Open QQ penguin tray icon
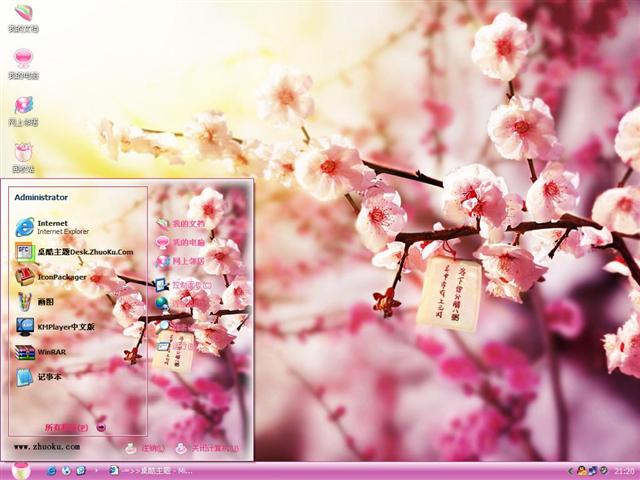640x480 pixels. [580, 471]
